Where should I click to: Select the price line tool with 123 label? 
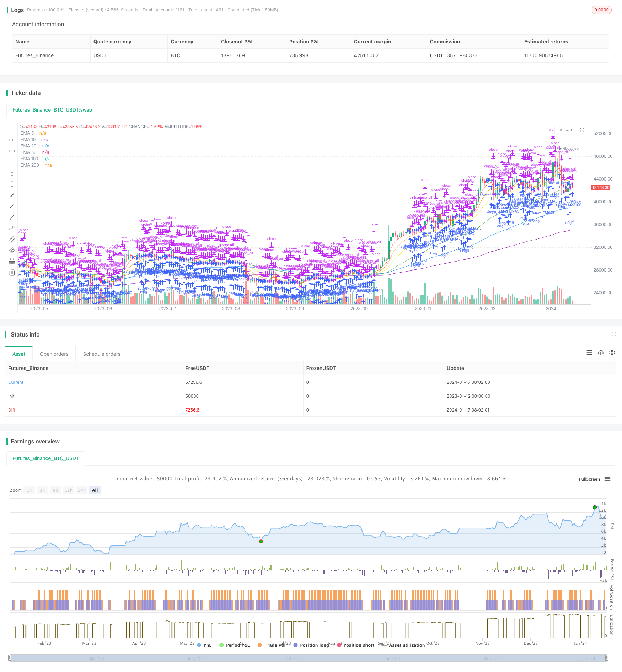pos(12,228)
